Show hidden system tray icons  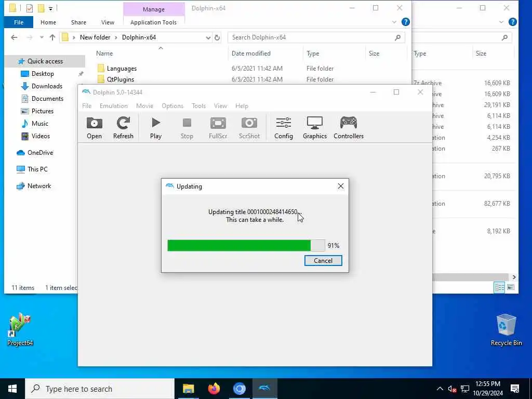pyautogui.click(x=440, y=389)
